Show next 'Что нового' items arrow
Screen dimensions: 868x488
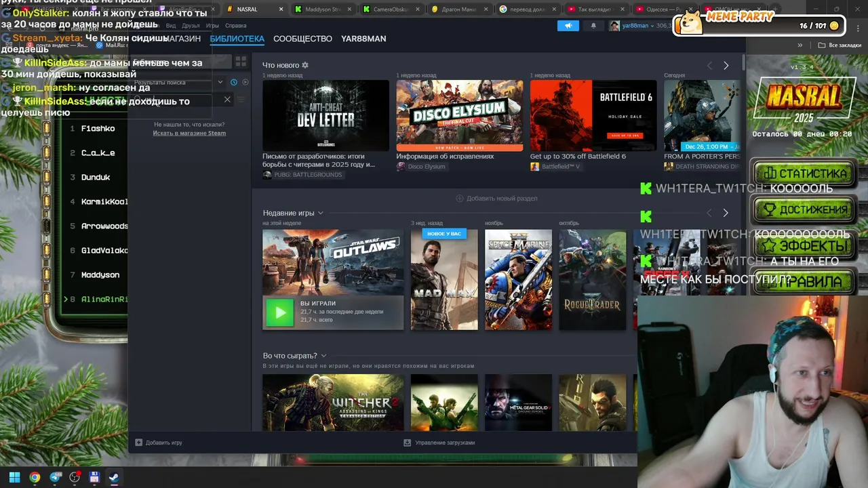tap(726, 66)
